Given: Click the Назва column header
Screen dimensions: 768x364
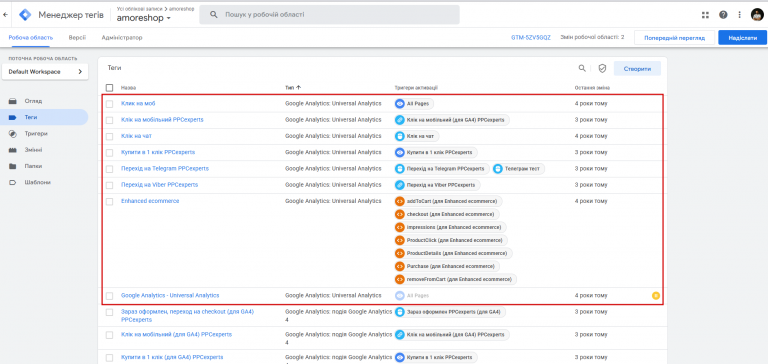Looking at the screenshot, I should click(x=128, y=88).
